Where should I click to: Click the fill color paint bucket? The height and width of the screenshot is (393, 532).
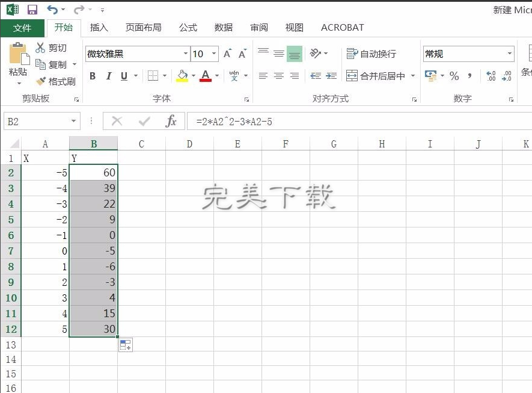click(182, 76)
